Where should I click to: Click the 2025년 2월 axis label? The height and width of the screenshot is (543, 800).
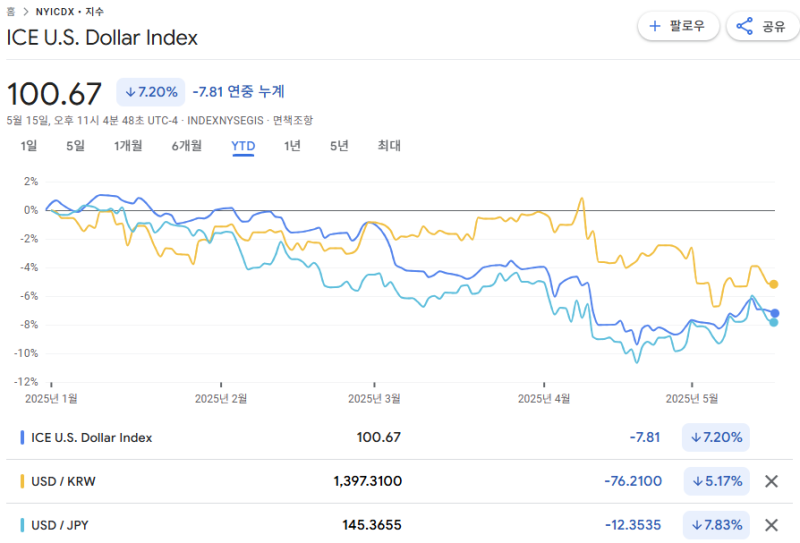click(220, 399)
